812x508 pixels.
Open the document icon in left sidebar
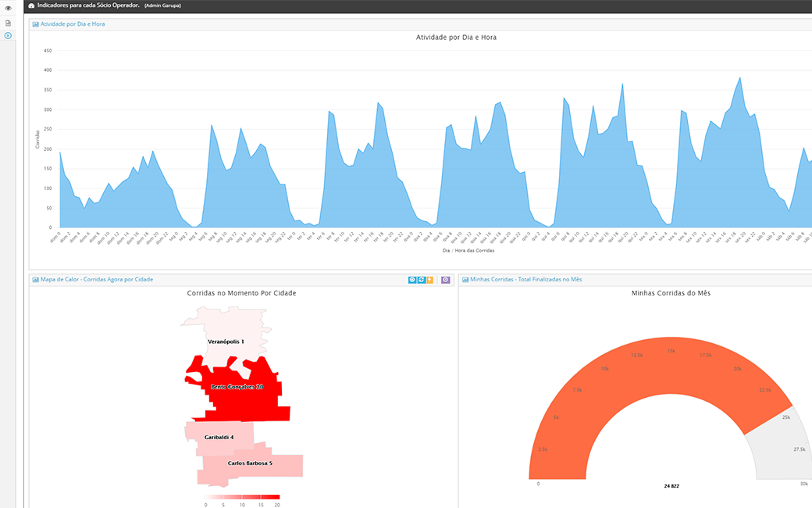pyautogui.click(x=8, y=23)
